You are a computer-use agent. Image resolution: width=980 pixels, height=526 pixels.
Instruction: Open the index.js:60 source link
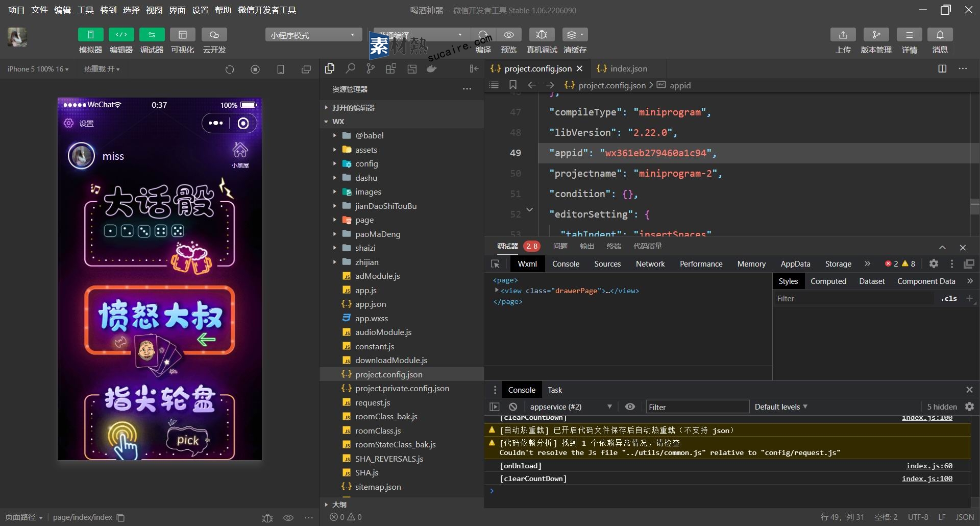[x=929, y=466]
